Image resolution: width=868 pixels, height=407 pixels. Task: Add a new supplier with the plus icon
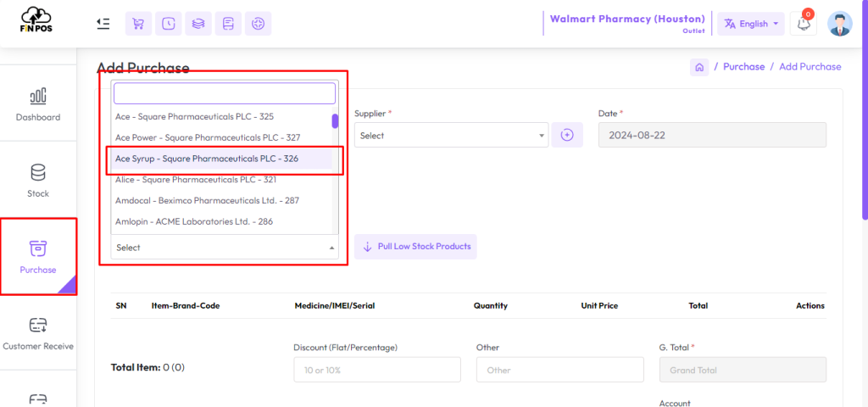[567, 135]
